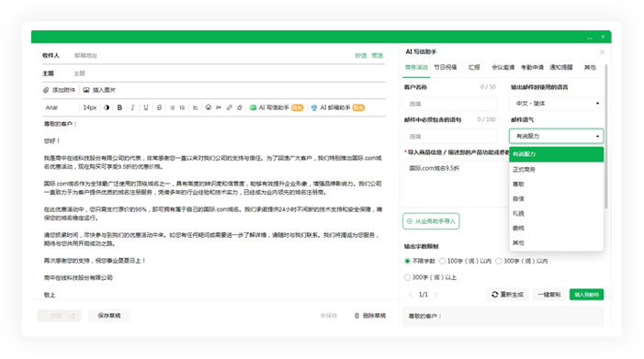Open the Arial font family dropdown

pyautogui.click(x=61, y=107)
